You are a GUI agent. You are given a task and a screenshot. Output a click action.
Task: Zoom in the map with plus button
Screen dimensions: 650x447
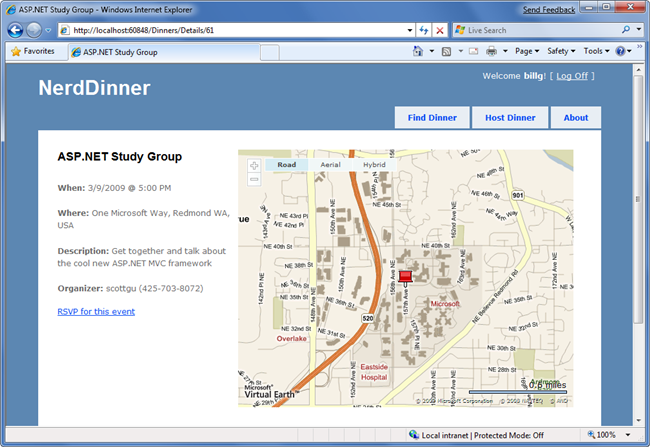(x=254, y=165)
